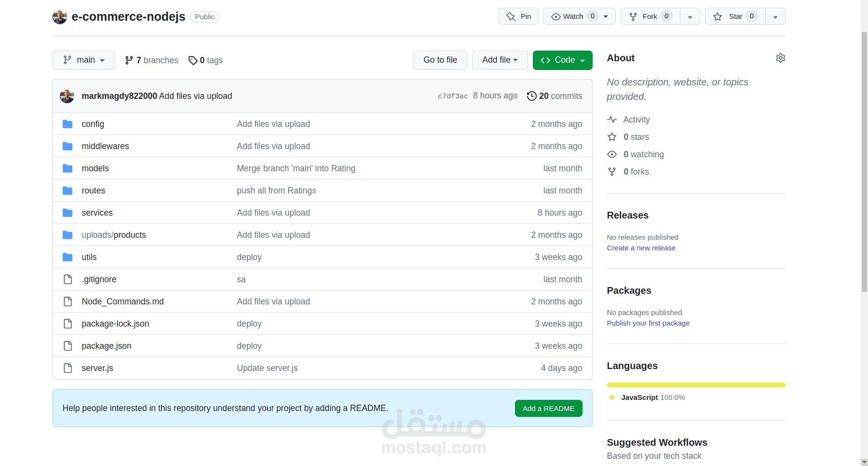Click Publish your first package link
Screen dimensions: 868x466
tap(648, 323)
